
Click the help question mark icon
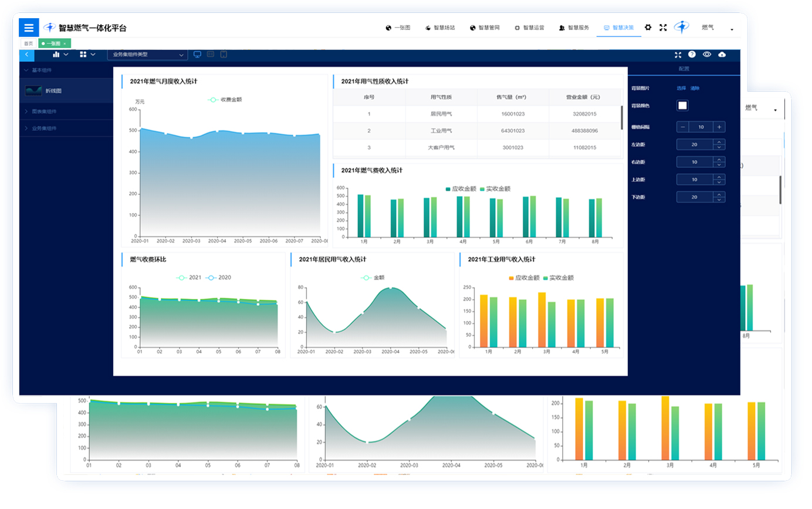692,55
